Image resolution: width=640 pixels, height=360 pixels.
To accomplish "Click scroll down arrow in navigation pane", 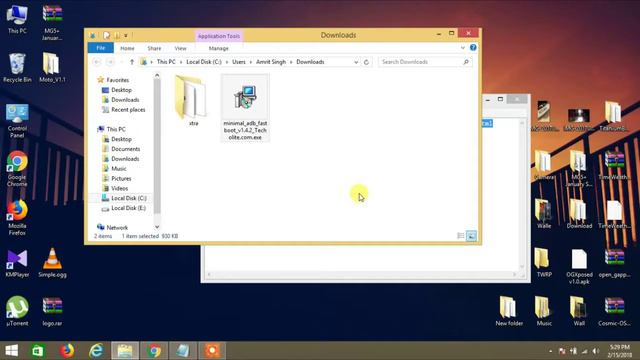I will (157, 227).
